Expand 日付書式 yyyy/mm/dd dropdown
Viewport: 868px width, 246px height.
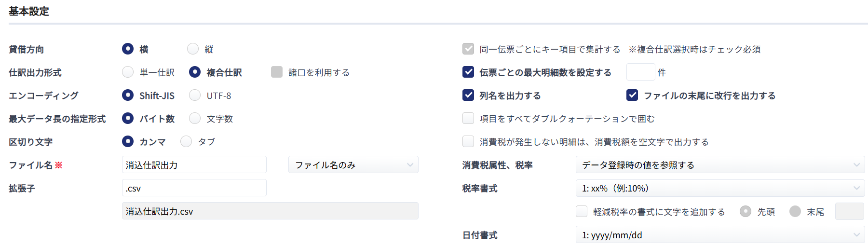coord(720,235)
